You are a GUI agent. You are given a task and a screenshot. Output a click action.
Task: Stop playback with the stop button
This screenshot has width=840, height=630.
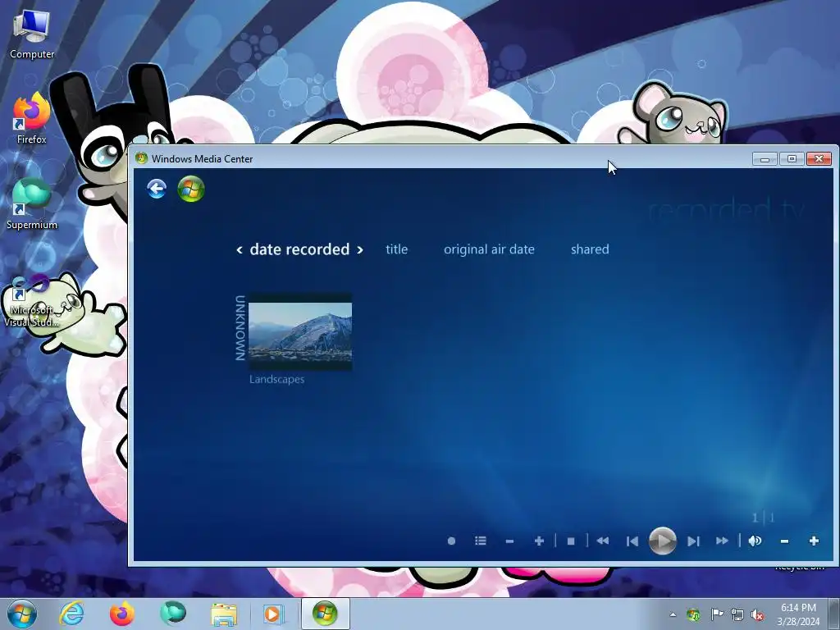point(571,541)
